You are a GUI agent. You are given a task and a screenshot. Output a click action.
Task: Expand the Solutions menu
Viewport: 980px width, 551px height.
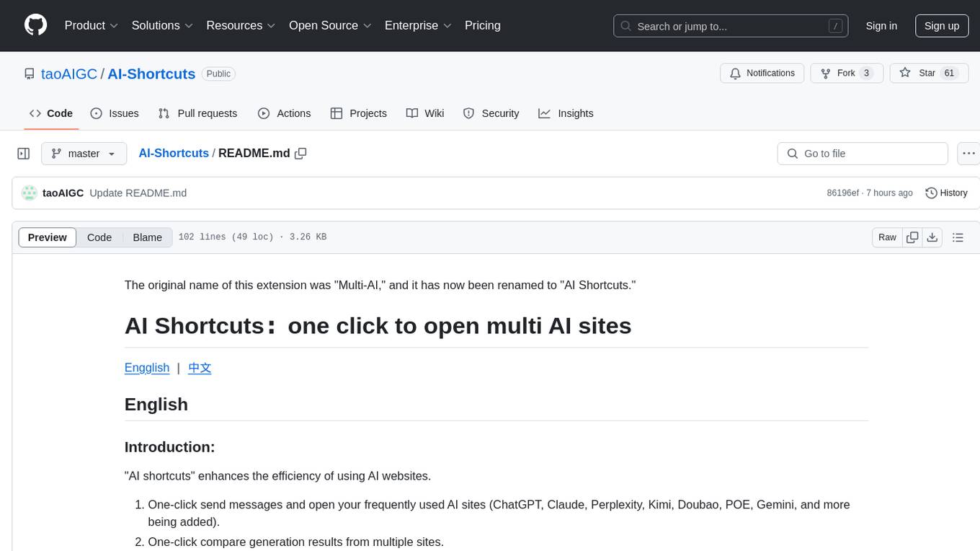[162, 25]
